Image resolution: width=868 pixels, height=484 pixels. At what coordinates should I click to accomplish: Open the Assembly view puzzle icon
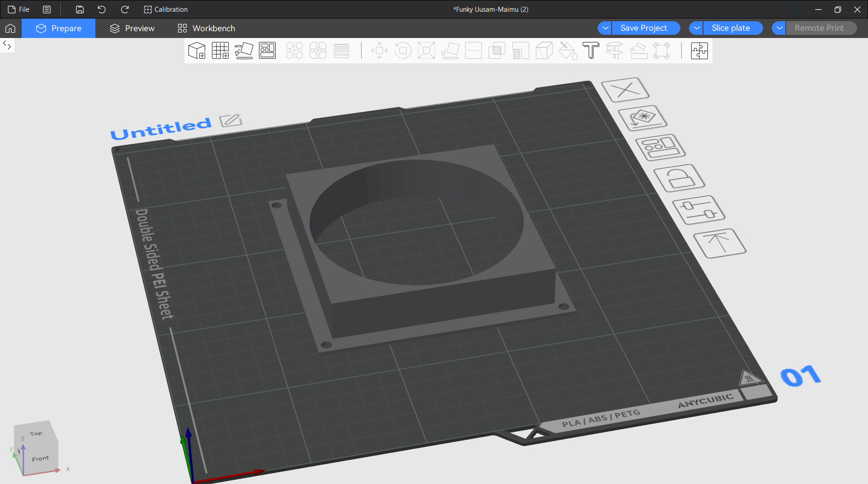[x=699, y=51]
